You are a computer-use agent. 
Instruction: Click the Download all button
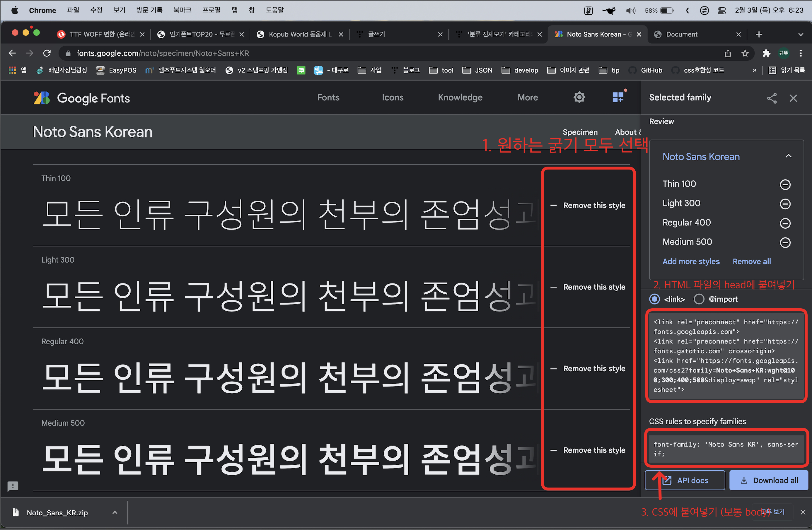click(x=769, y=480)
